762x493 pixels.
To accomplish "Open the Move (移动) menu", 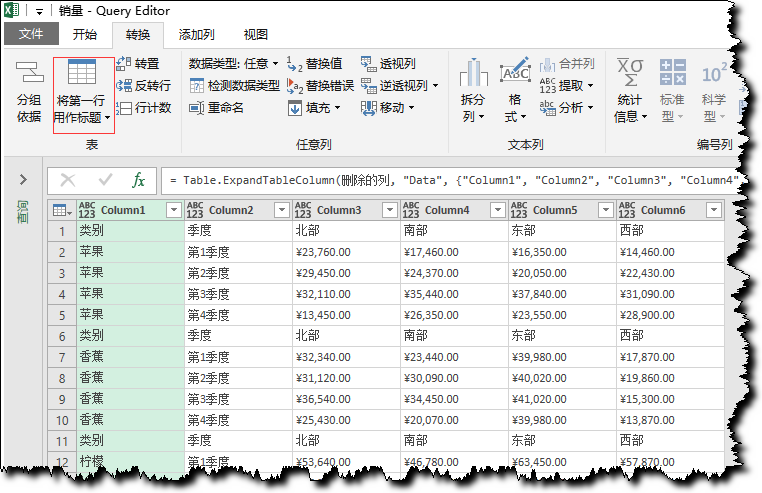I will (x=388, y=107).
